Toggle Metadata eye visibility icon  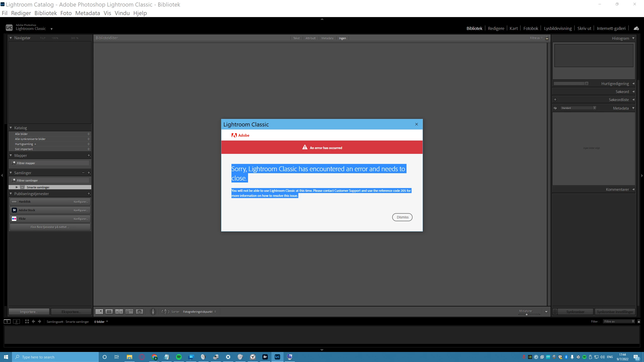pos(555,108)
